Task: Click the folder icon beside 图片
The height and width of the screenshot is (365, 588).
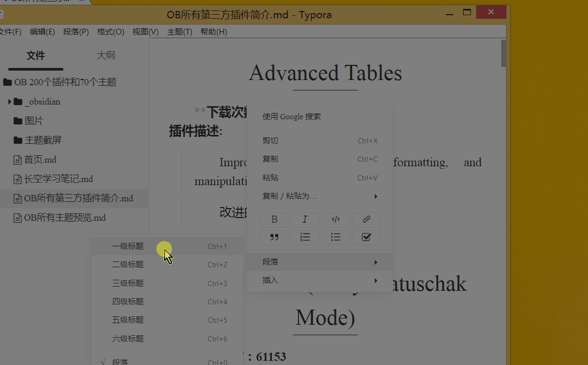Action: pos(17,121)
